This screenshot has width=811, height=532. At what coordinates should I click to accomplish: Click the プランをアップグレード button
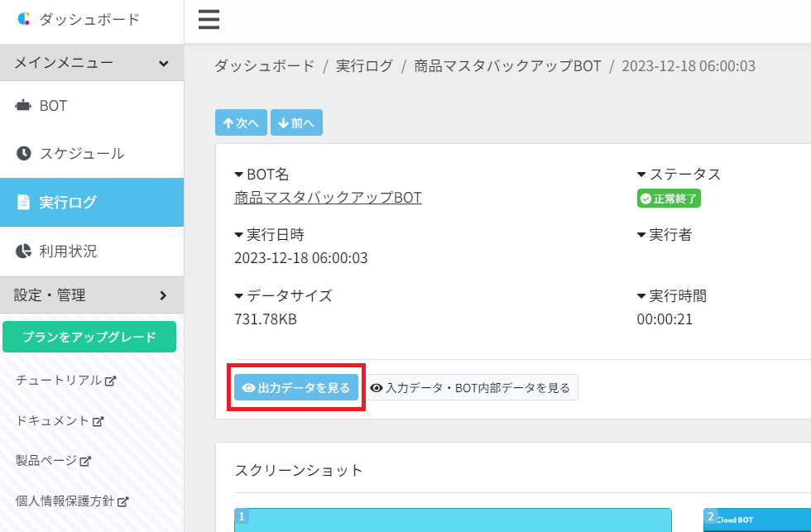pos(89,337)
